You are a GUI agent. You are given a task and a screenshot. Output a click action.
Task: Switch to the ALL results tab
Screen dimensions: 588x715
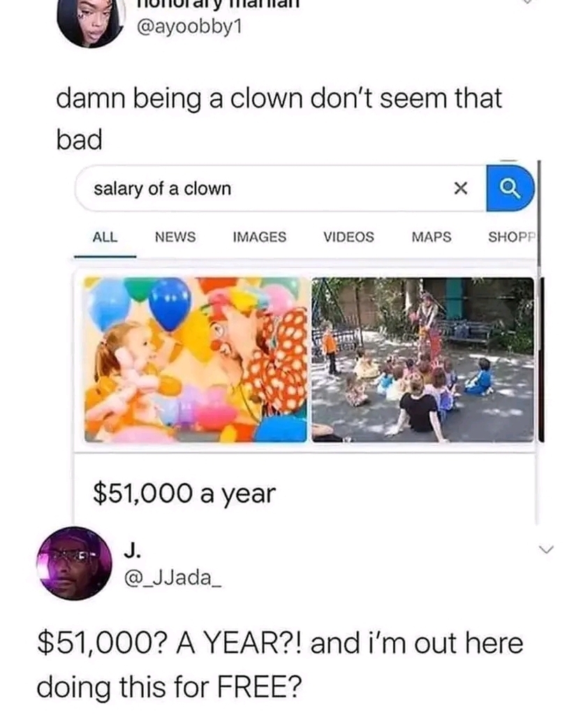click(105, 237)
